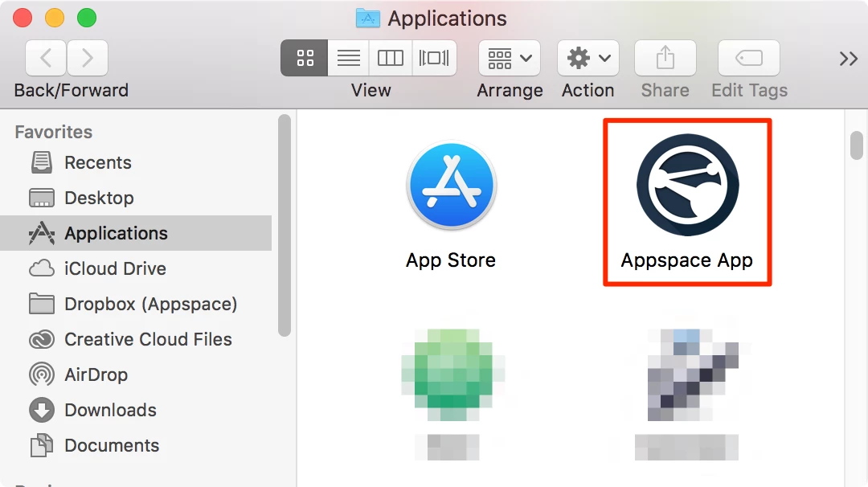868x487 pixels.
Task: Click the Appspace App name label
Action: pyautogui.click(x=686, y=260)
